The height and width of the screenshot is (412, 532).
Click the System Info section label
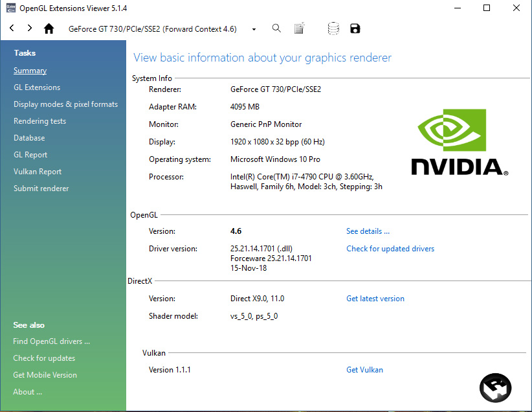pyautogui.click(x=151, y=78)
